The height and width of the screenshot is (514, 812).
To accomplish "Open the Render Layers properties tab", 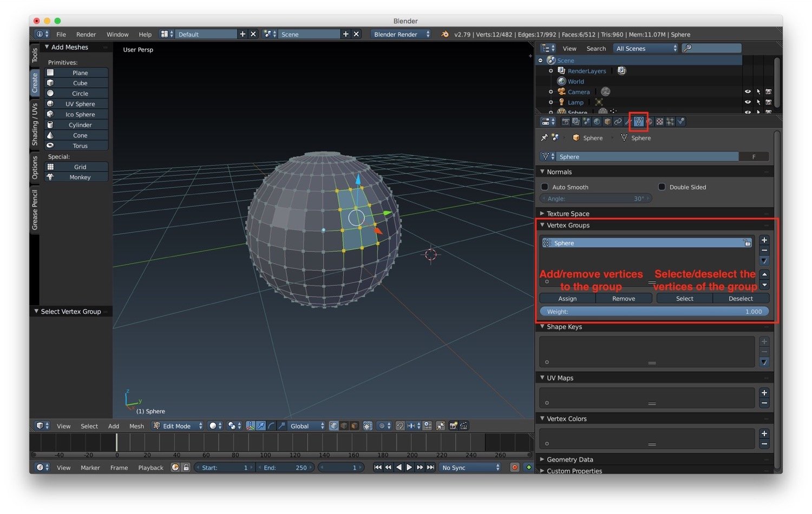I will [x=576, y=122].
